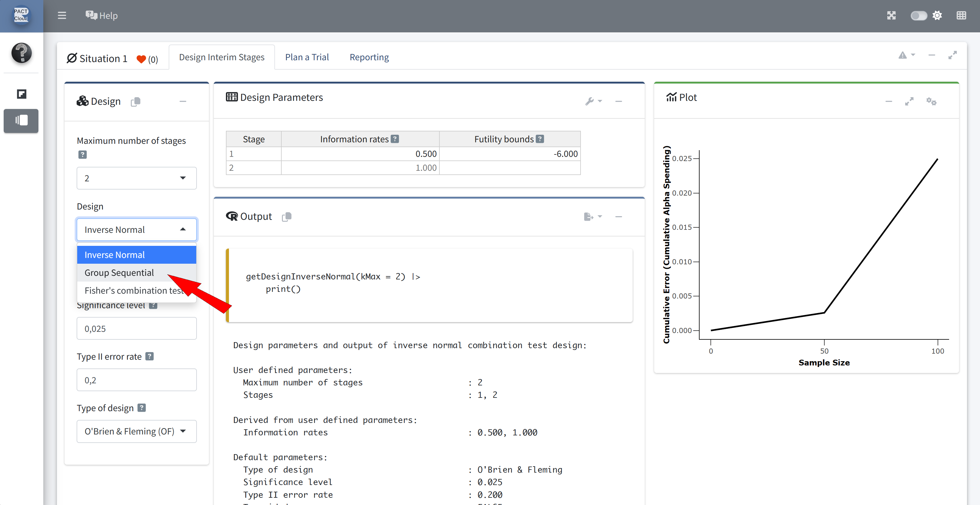The image size is (980, 505).
Task: Select Group Sequential from design list
Action: click(119, 273)
